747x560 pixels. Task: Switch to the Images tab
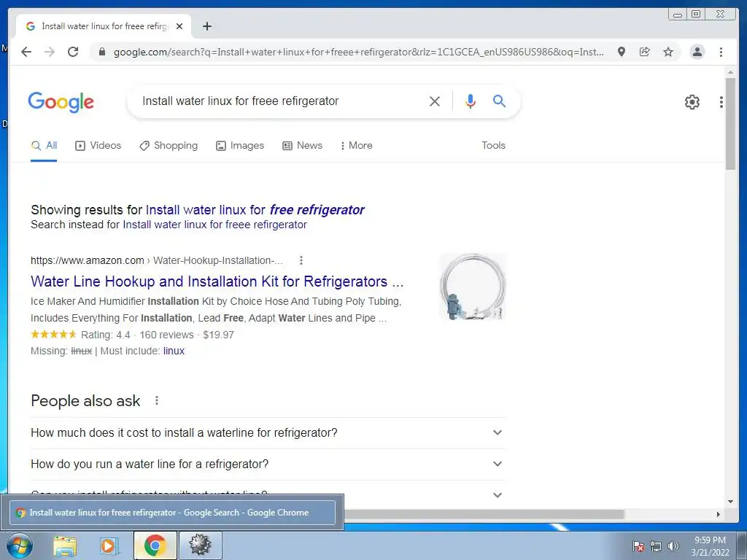(x=239, y=146)
